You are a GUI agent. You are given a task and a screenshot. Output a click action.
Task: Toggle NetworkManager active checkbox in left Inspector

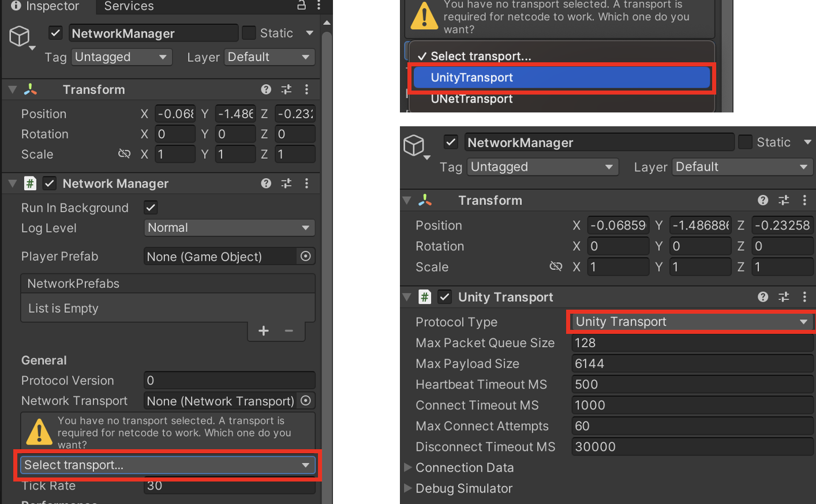click(55, 33)
